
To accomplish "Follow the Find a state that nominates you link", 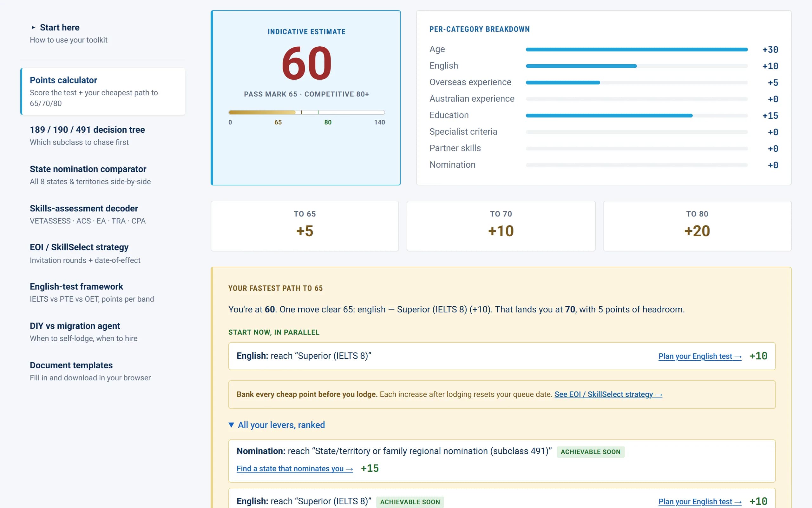I will [295, 468].
